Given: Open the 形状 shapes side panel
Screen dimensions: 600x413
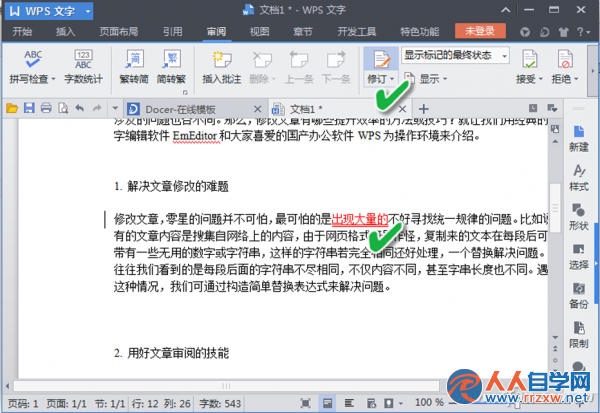Looking at the screenshot, I should coord(579,217).
